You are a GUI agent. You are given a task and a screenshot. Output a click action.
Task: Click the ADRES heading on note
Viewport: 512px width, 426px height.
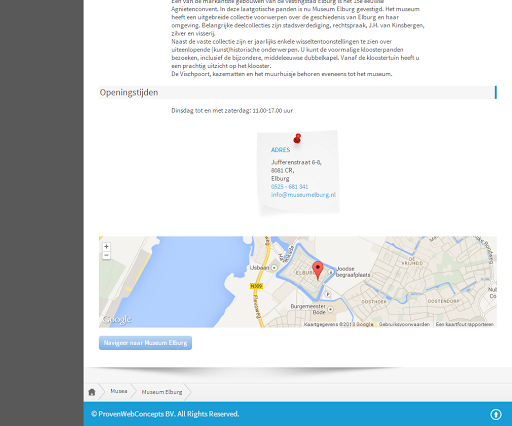(x=280, y=150)
